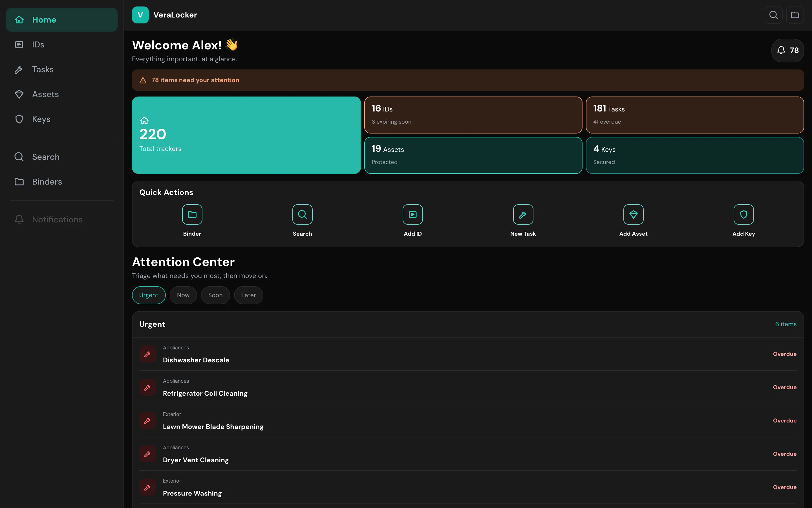Open the Lawn Mower Blade Sharpening row
Image resolution: width=812 pixels, height=508 pixels.
click(x=468, y=421)
